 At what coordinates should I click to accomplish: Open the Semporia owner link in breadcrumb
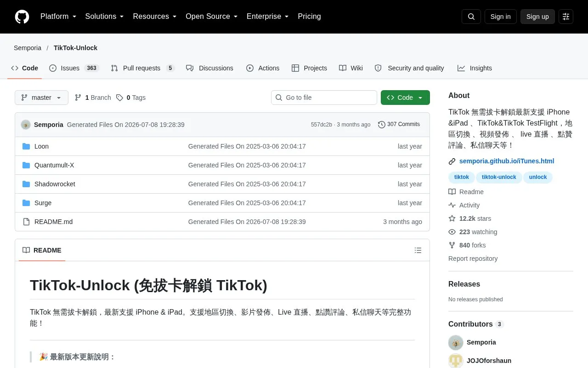coord(28,48)
